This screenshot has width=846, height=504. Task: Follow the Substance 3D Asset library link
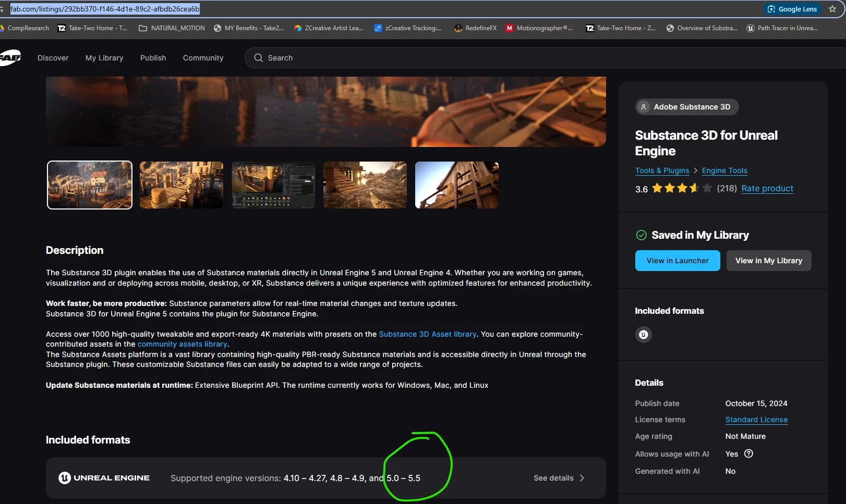[x=428, y=334]
